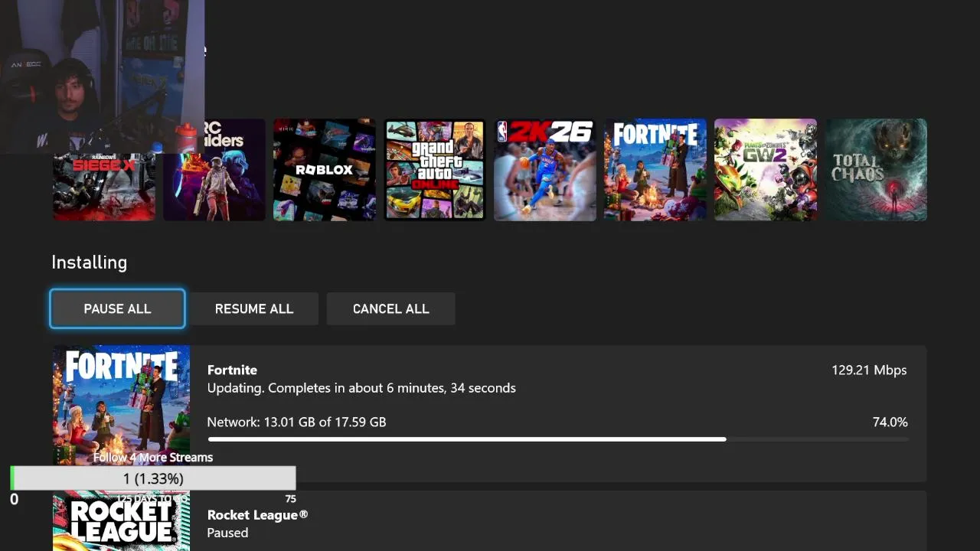
Task: Open the Rainbow Six Siege X game tile
Action: [x=104, y=187]
